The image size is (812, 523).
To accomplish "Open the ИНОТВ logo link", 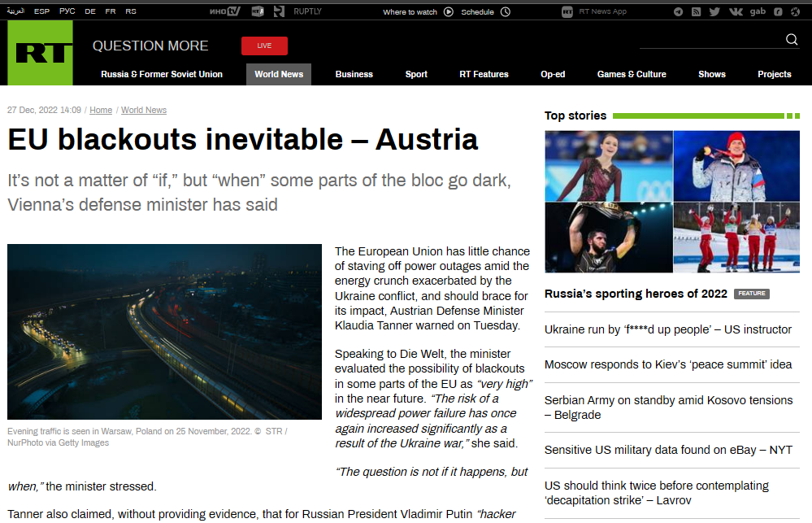I will point(225,11).
